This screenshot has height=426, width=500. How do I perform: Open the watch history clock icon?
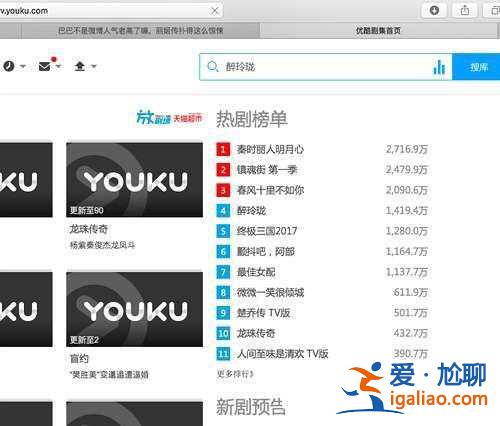pyautogui.click(x=9, y=66)
